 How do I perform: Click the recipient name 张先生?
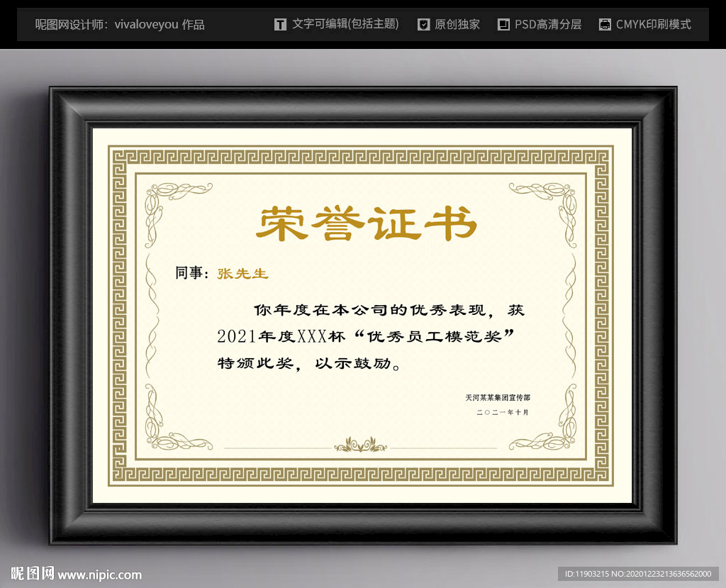click(242, 273)
